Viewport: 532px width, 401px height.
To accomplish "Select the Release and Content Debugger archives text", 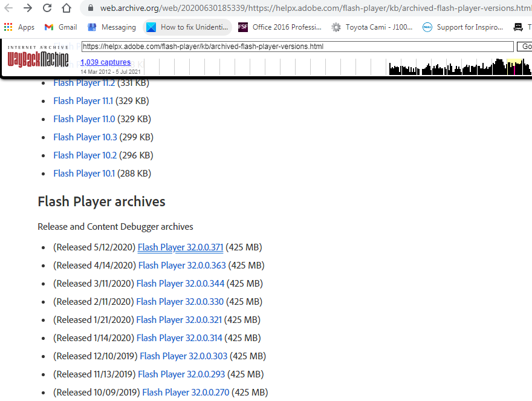I will click(115, 227).
